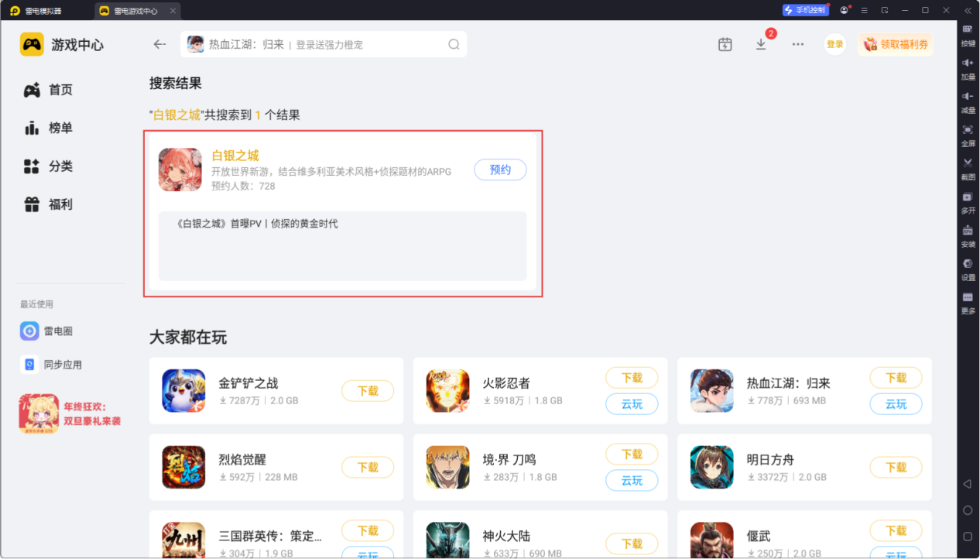The image size is (980, 559).
Task: Click the search input field
Action: pos(324,44)
